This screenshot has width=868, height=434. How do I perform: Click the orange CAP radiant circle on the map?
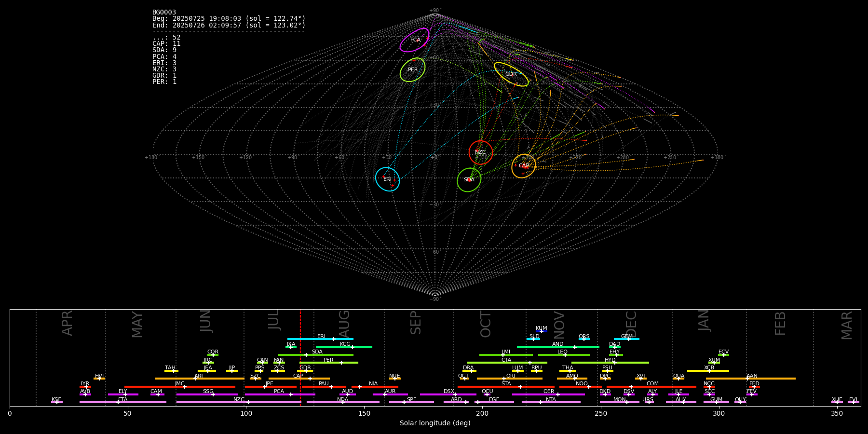pyautogui.click(x=524, y=166)
